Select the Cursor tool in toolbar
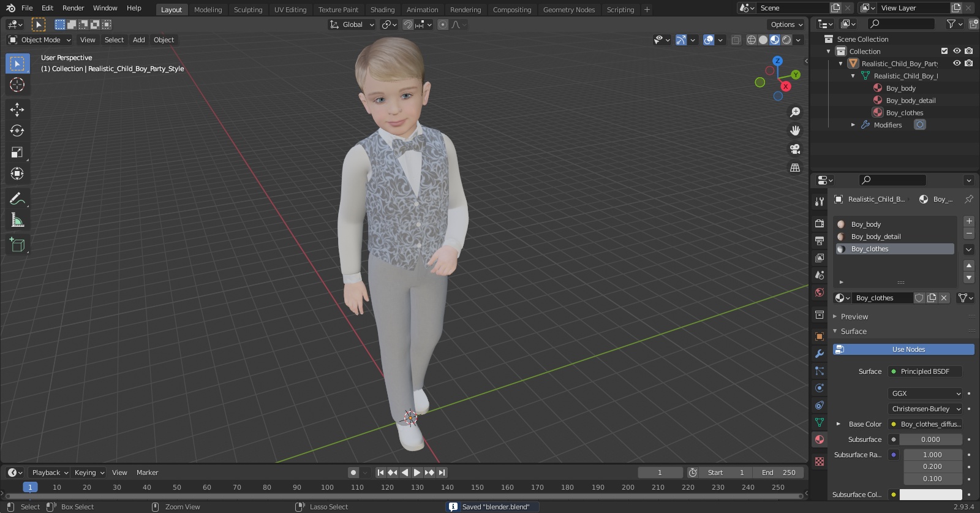980x513 pixels. [x=17, y=85]
